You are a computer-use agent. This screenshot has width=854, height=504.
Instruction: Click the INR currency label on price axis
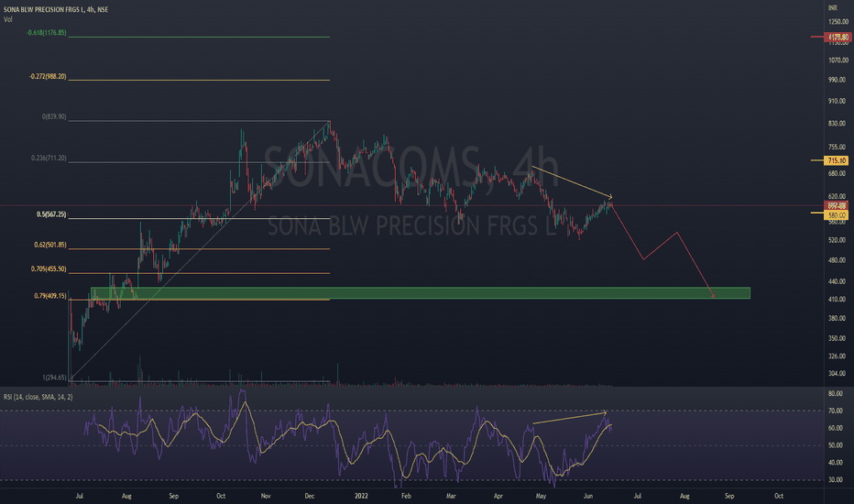(x=832, y=7)
